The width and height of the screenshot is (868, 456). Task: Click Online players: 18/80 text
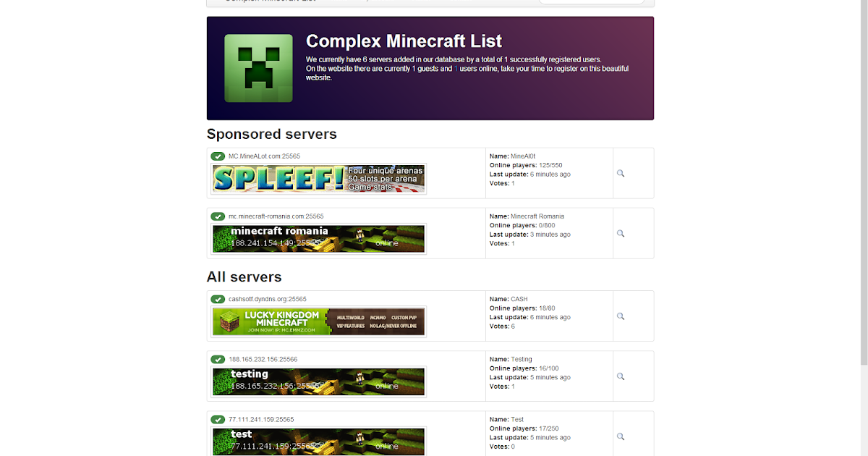pos(522,308)
